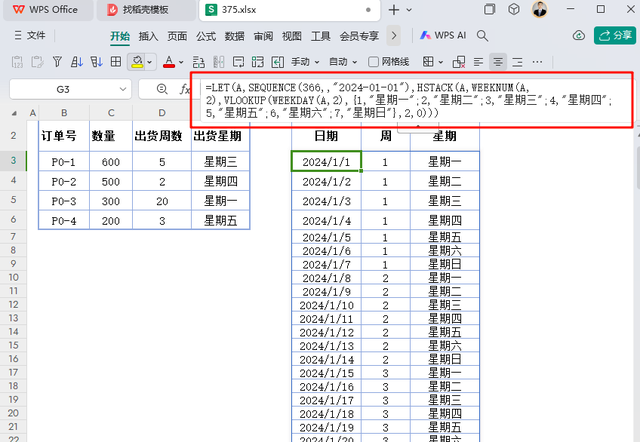The image size is (640, 442).
Task: Switch to the 页面 ribbon tab
Action: tap(177, 36)
